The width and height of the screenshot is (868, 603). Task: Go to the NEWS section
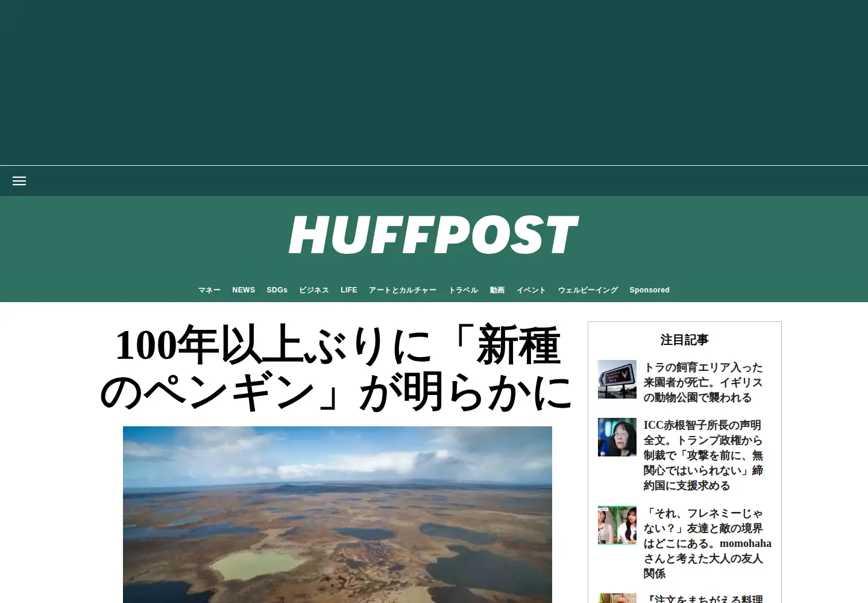(244, 290)
